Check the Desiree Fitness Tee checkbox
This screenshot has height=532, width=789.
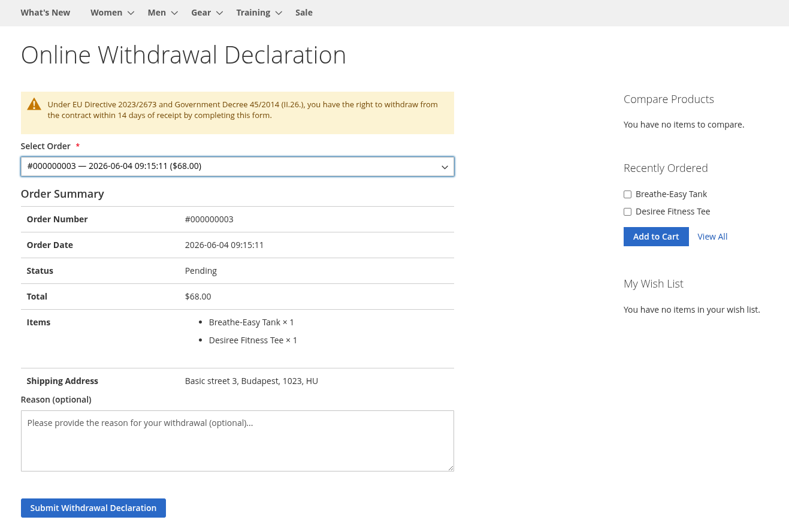[x=627, y=211]
